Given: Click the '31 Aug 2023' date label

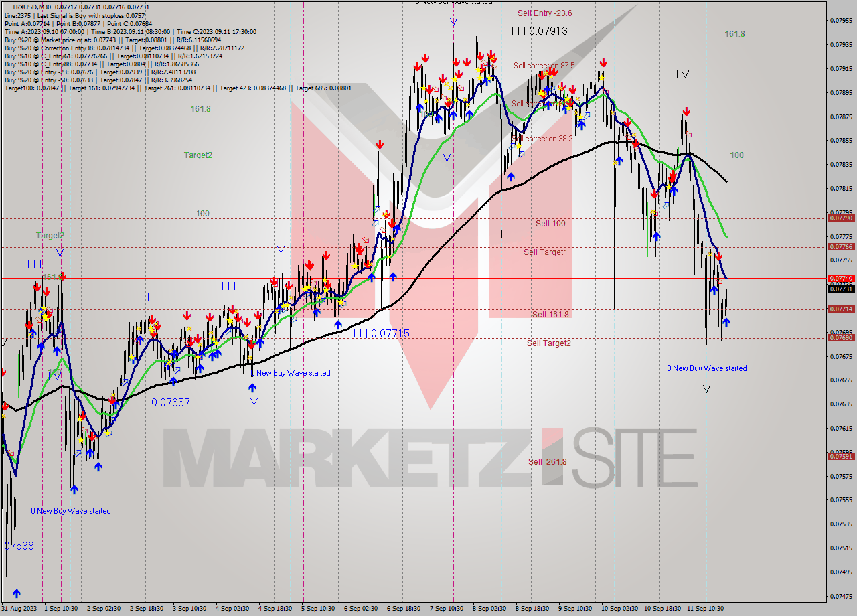Looking at the screenshot, I should tap(20, 609).
